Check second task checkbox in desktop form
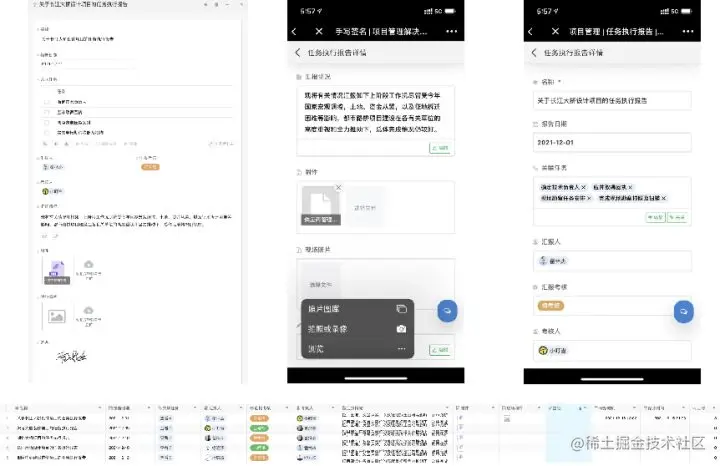Image resolution: width=720 pixels, height=466 pixels. click(46, 112)
